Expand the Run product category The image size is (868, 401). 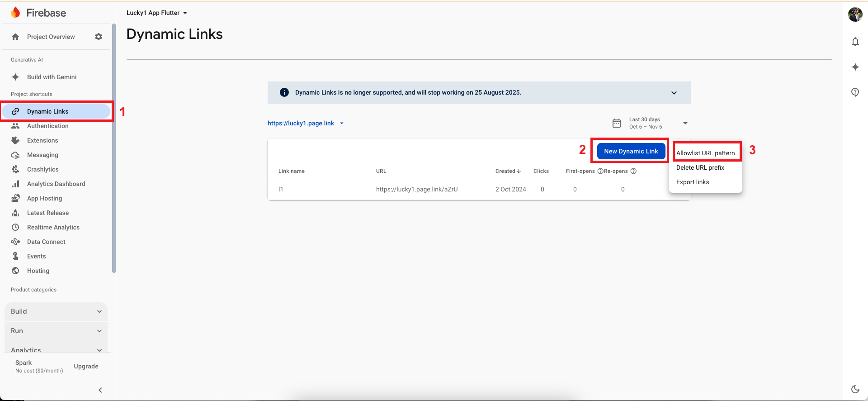56,331
